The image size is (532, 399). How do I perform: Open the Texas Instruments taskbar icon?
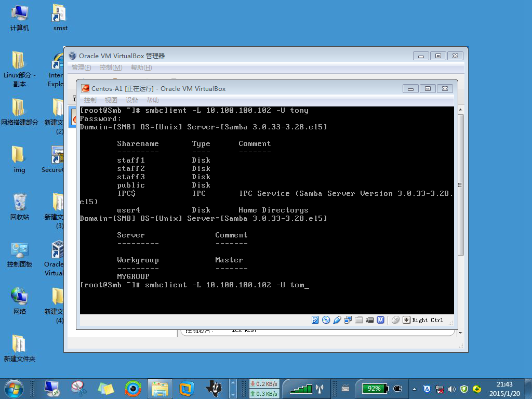(214, 389)
